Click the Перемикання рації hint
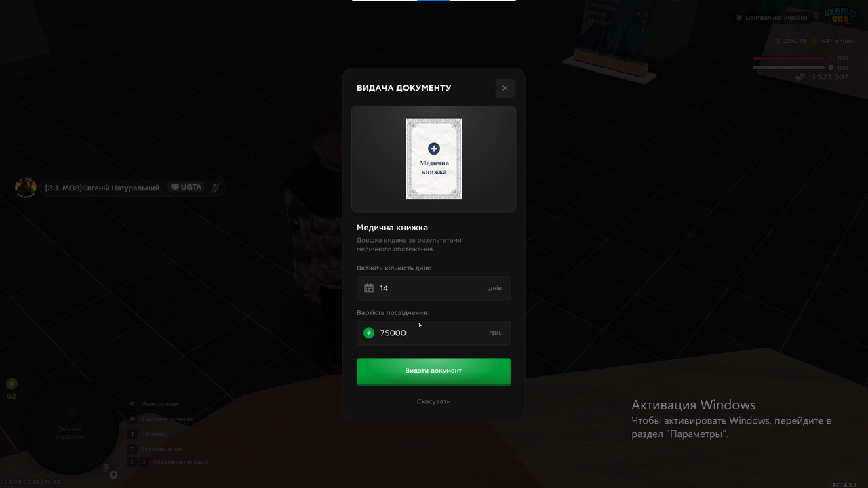 pyautogui.click(x=167, y=462)
